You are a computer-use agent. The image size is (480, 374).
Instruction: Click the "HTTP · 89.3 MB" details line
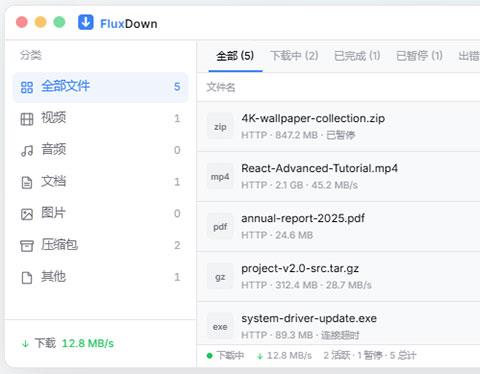(300, 335)
